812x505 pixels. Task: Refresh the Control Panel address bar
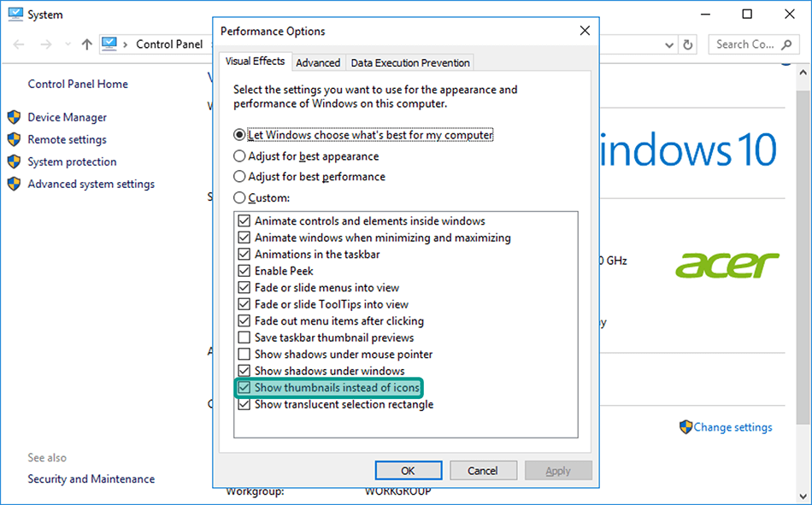688,44
